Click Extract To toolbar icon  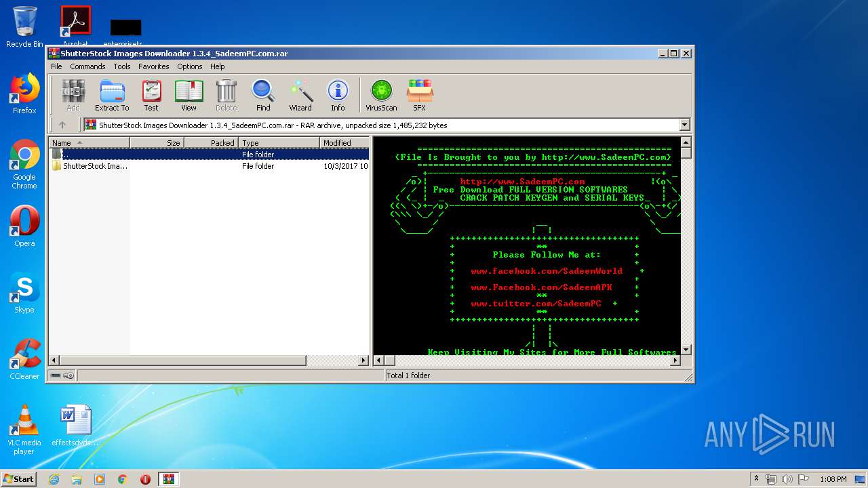point(112,95)
